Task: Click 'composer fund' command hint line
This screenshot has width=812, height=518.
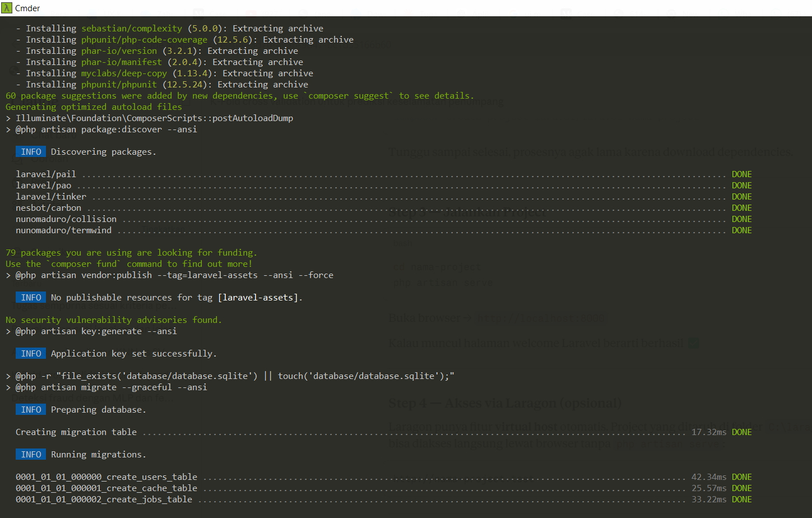Action: click(x=129, y=264)
